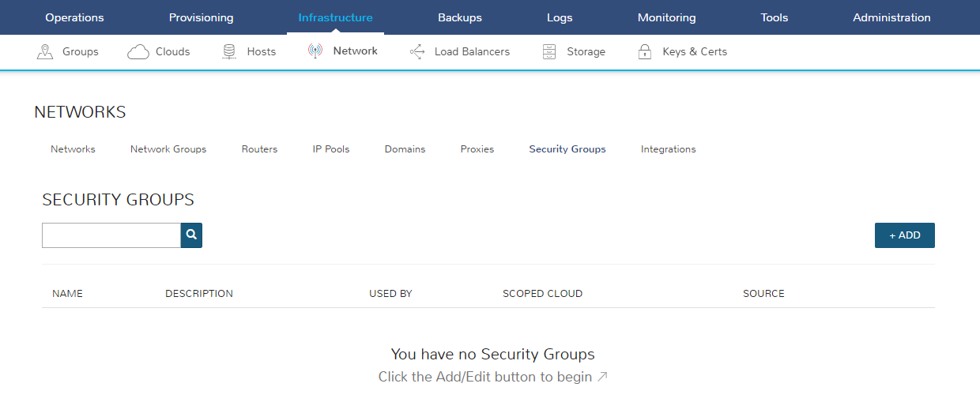This screenshot has width=980, height=406.
Task: Click the + ADD button
Action: 905,235
